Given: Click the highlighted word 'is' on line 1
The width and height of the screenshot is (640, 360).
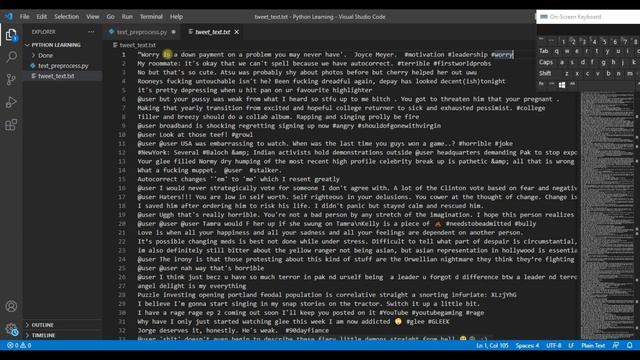Looking at the screenshot, I should pos(167,54).
